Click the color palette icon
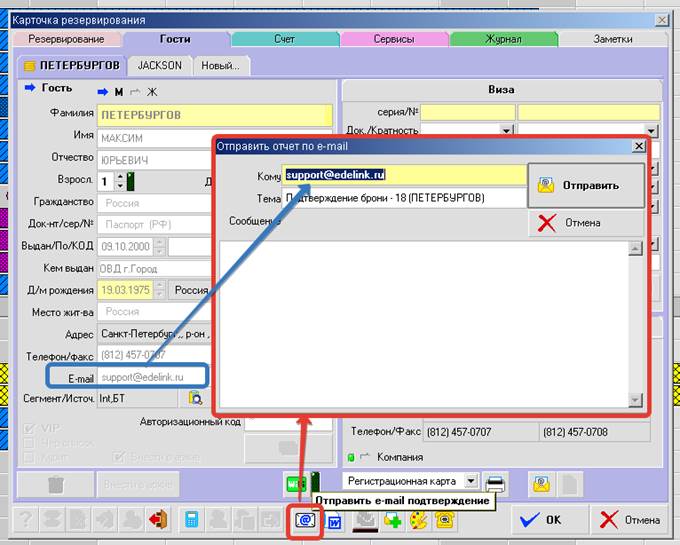The height and width of the screenshot is (545, 680). pos(418,520)
